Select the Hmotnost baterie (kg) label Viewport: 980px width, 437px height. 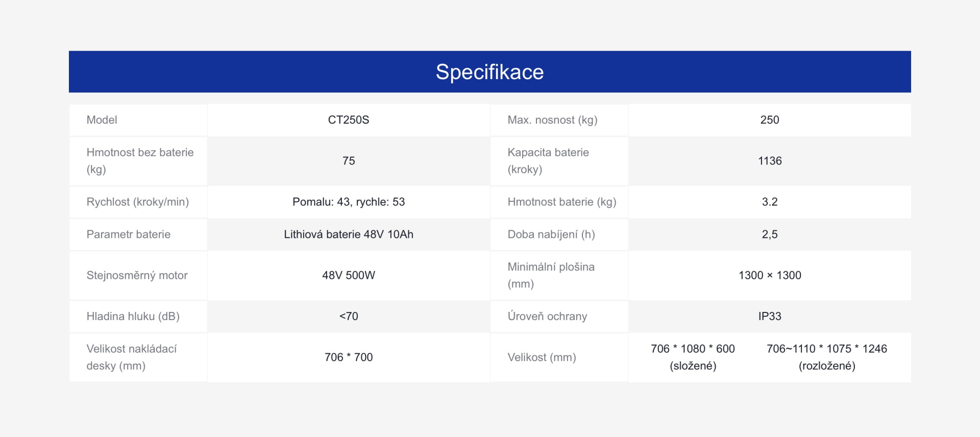tap(562, 202)
